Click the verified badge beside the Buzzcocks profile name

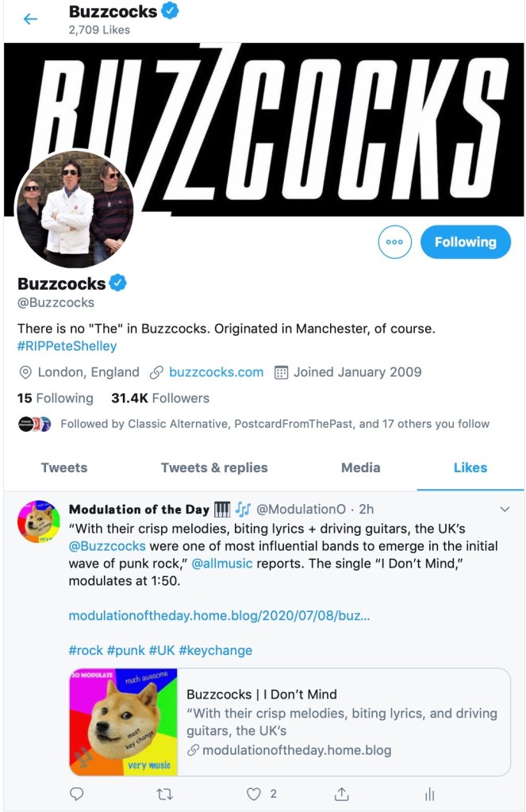pos(118,283)
